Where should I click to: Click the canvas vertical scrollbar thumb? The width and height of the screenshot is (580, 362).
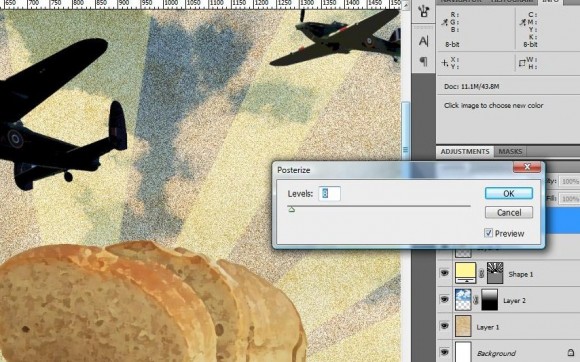[x=405, y=131]
